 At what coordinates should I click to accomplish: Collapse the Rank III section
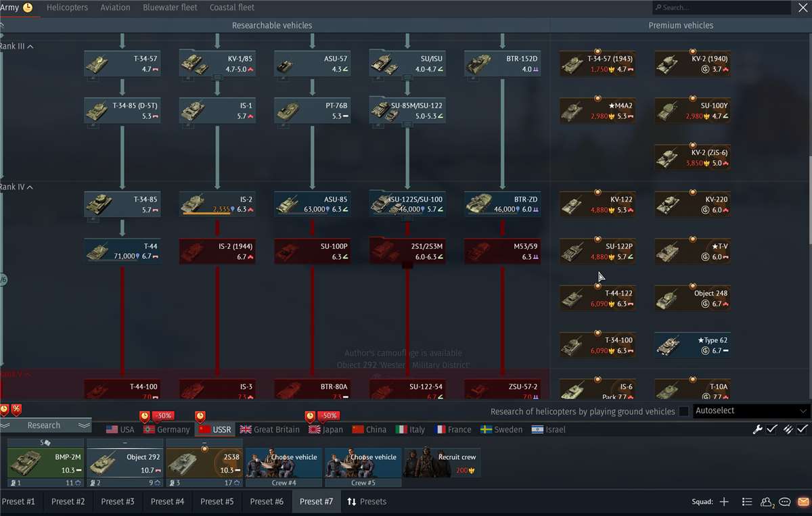[x=16, y=46]
